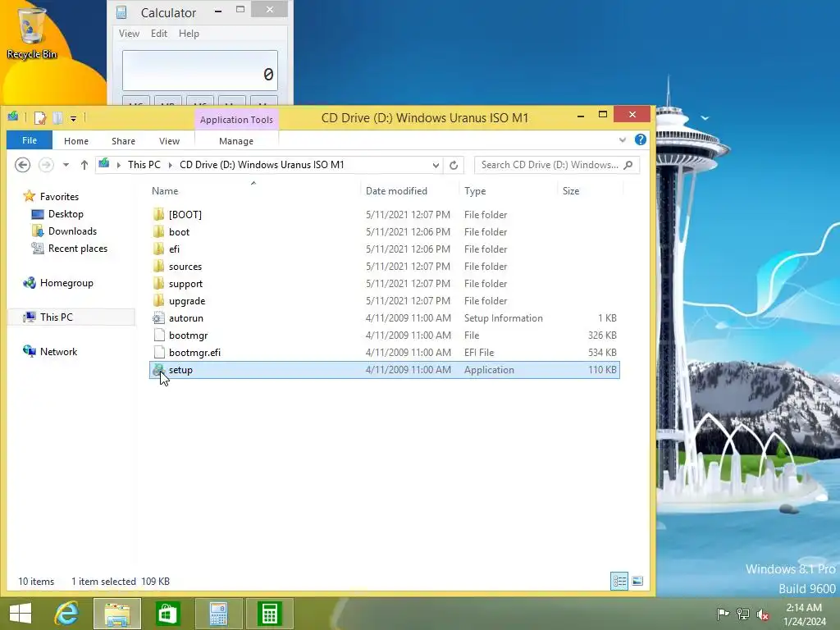Open Action Center flag tray icon
840x630 pixels.
[x=723, y=614]
